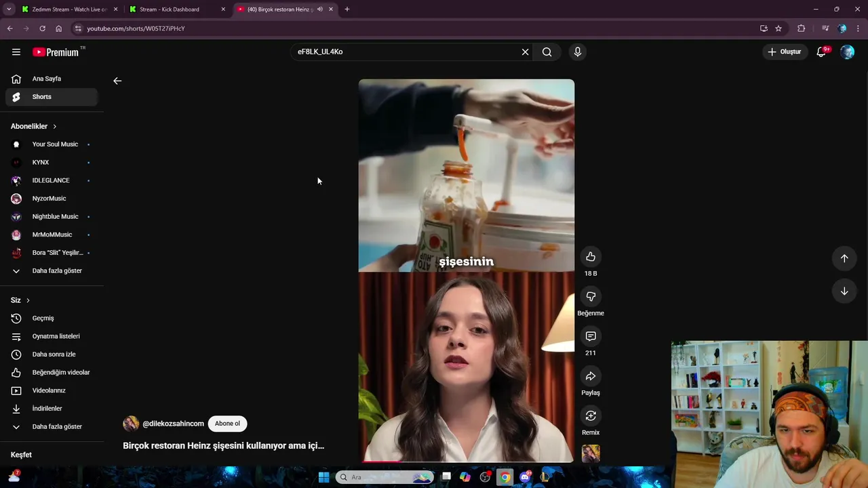Open Beğendiğim videolar

(52, 372)
